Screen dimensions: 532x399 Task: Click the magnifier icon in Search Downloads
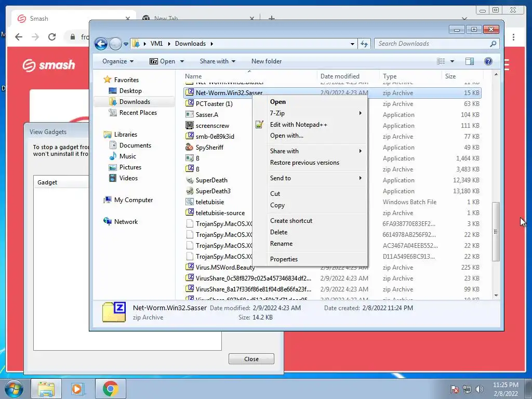point(493,44)
